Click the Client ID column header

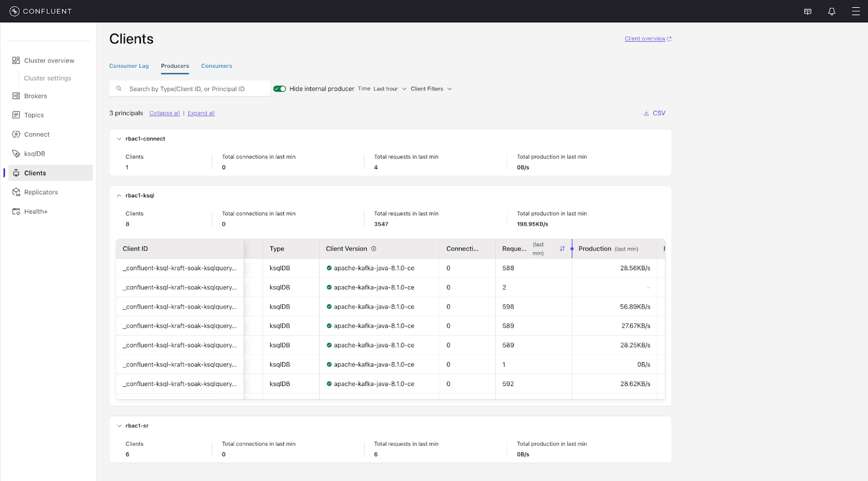click(x=180, y=249)
